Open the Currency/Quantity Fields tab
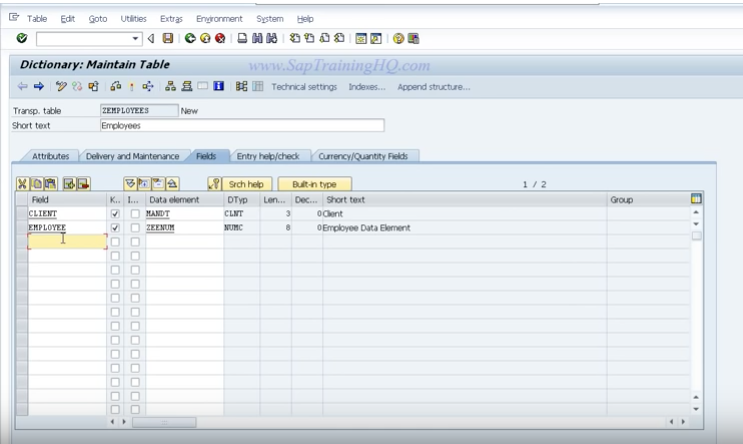The height and width of the screenshot is (444, 743). [x=367, y=156]
